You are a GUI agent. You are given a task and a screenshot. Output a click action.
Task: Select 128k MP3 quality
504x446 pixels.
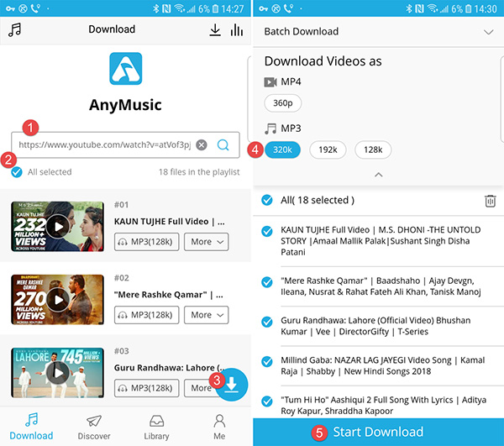pos(373,150)
